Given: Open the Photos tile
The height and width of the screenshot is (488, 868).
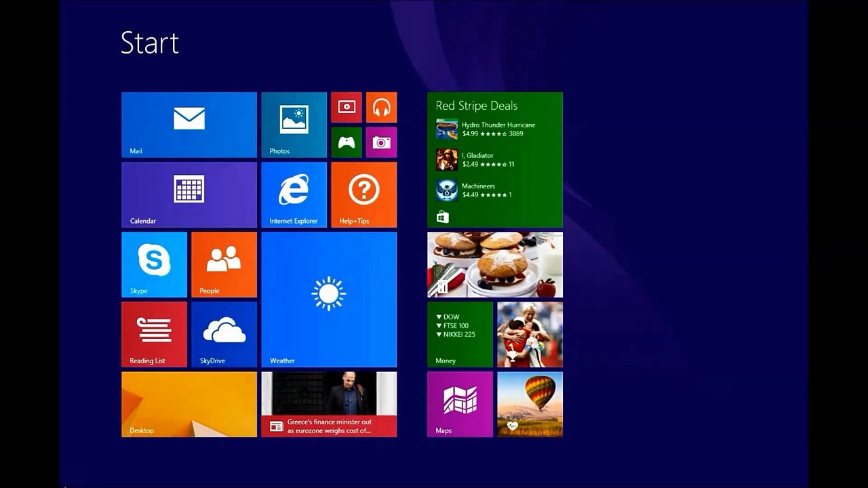Looking at the screenshot, I should (x=294, y=125).
